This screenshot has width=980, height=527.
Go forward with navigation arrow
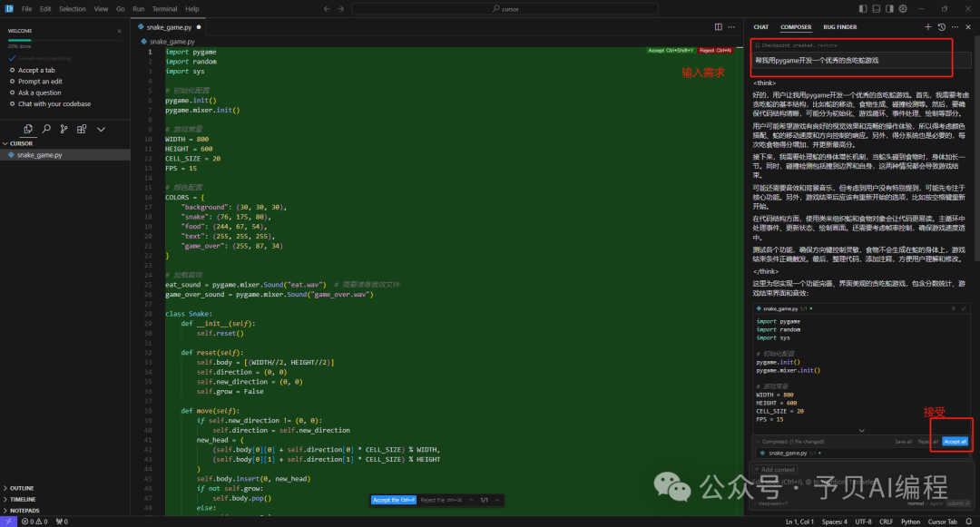(x=340, y=9)
